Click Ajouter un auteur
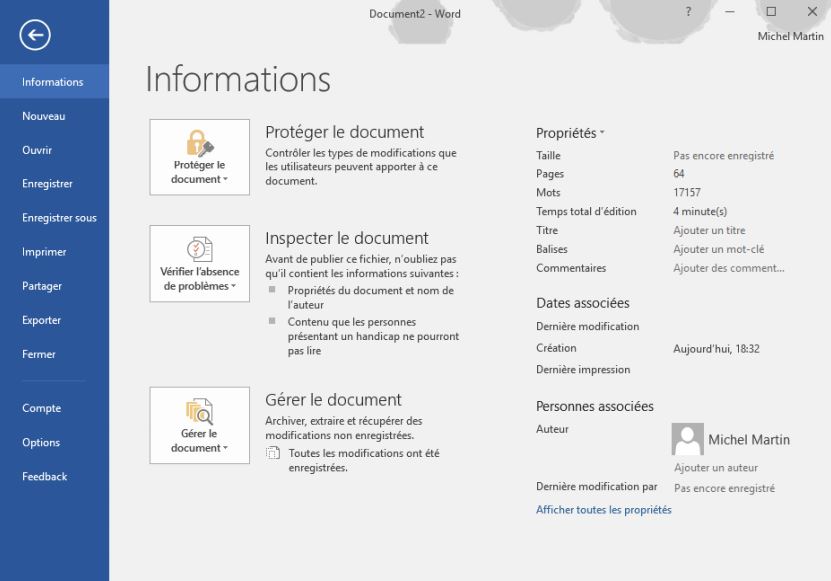The image size is (831, 581). point(715,468)
